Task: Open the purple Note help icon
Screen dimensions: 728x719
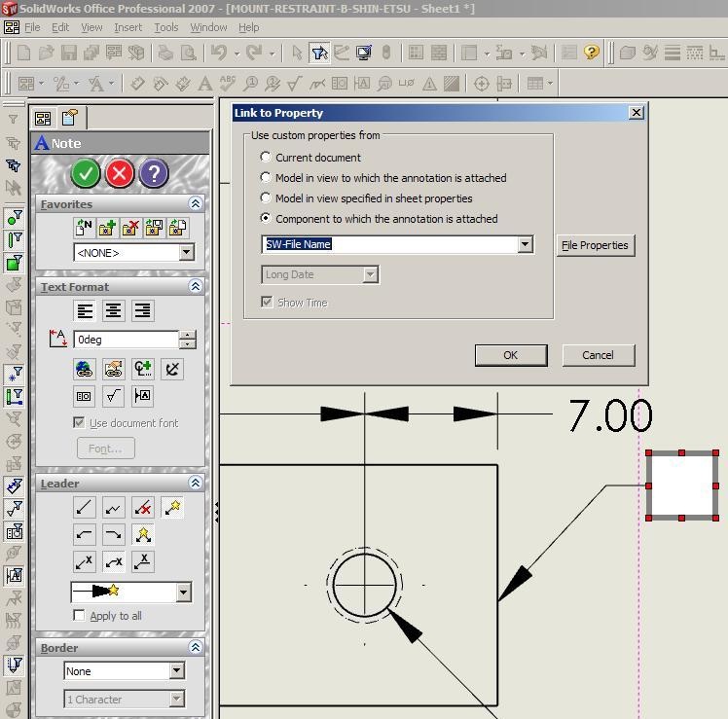Action: (x=154, y=173)
